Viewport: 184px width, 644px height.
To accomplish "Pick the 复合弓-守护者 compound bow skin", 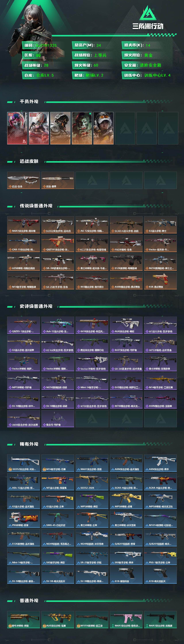I will [x=58, y=418].
